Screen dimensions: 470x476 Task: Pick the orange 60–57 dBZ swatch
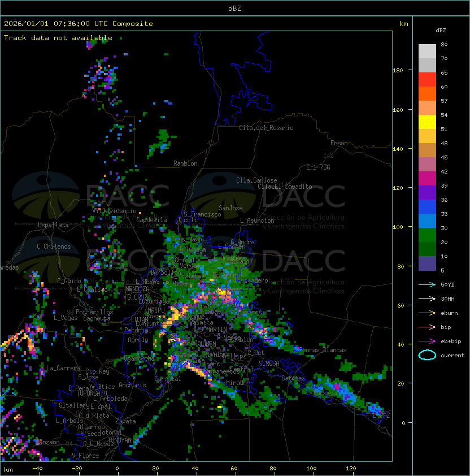(x=427, y=94)
